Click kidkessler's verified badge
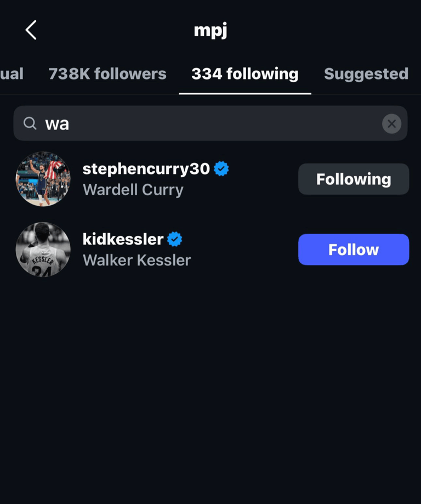Image resolution: width=421 pixels, height=504 pixels. [x=175, y=239]
